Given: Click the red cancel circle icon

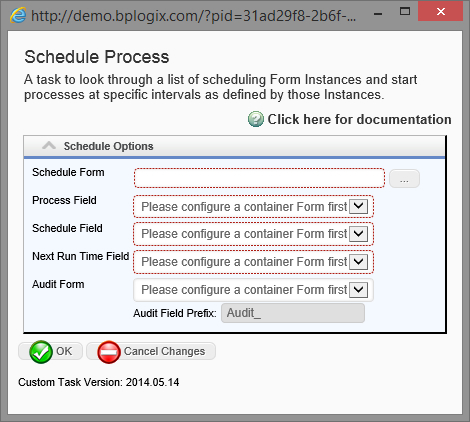Looking at the screenshot, I should [x=109, y=352].
